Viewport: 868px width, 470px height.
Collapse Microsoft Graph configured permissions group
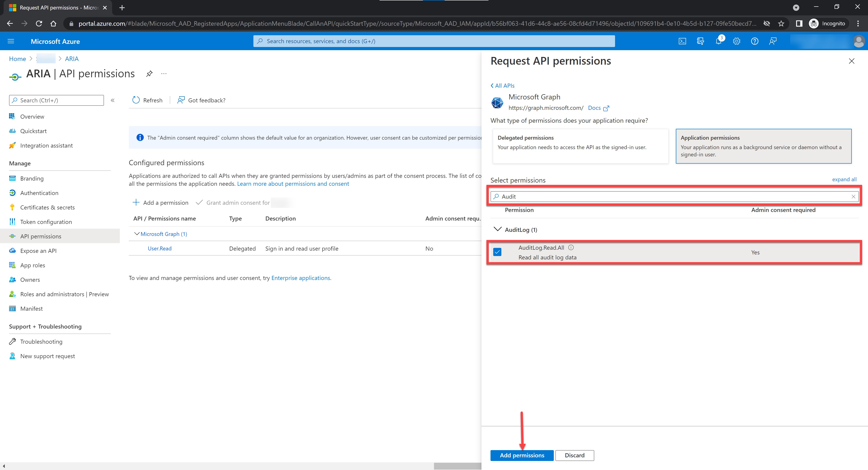coord(137,234)
